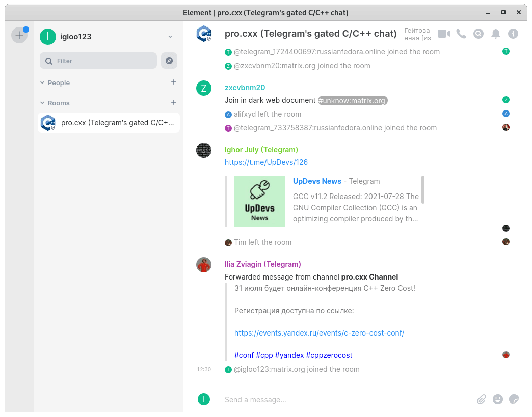The height and width of the screenshot is (417, 532).
Task: Open the events.yandex.ru conference link
Action: point(320,333)
